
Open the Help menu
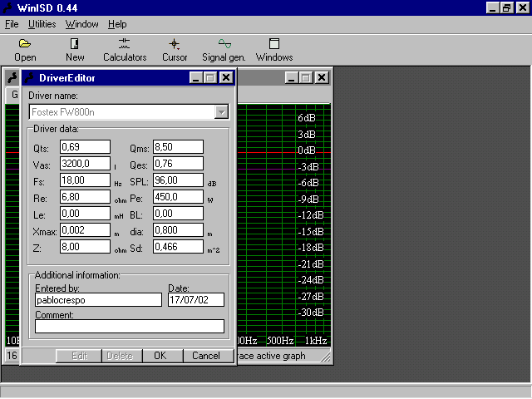point(117,24)
